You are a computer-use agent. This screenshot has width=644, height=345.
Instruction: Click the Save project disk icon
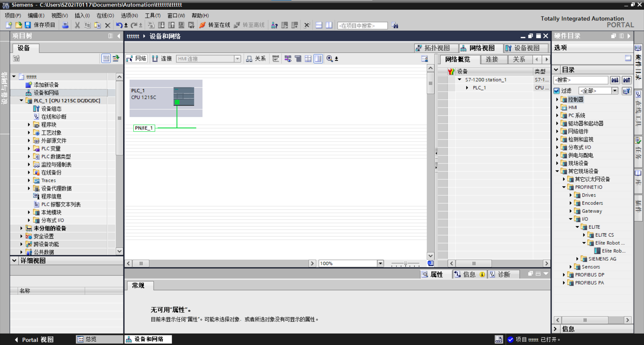pos(28,25)
